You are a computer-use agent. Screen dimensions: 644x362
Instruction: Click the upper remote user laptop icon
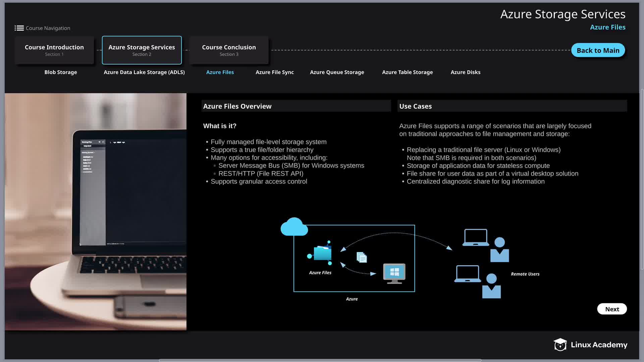(x=475, y=237)
